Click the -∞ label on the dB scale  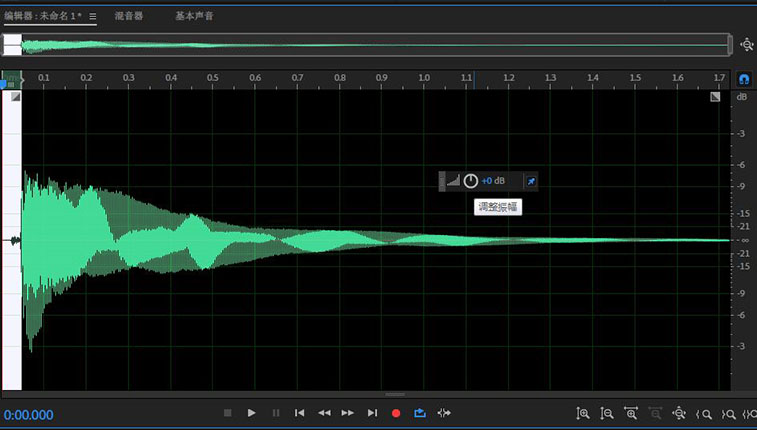pos(743,240)
